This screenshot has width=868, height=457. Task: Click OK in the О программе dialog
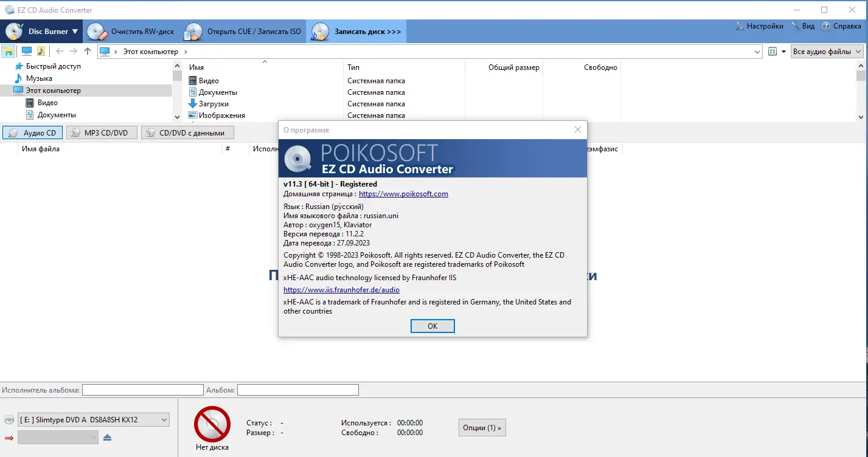(x=432, y=326)
